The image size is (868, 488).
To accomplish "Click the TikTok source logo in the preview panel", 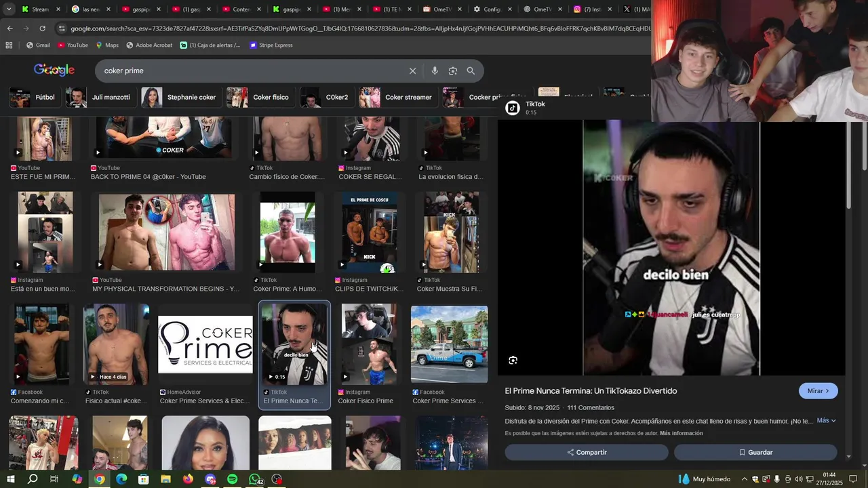I will pyautogui.click(x=513, y=108).
